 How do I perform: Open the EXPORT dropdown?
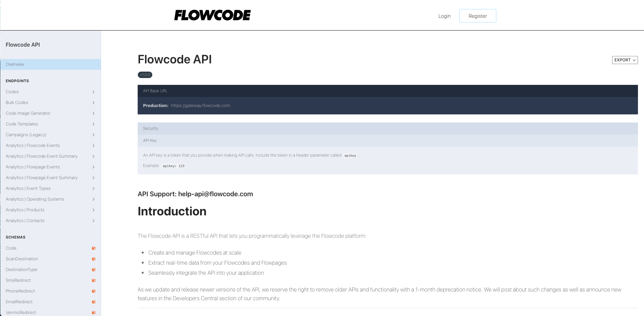[625, 60]
